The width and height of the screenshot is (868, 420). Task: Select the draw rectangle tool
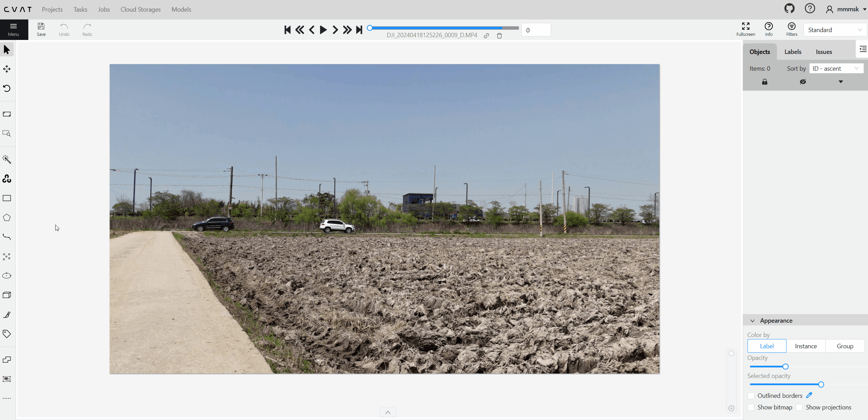[7, 198]
